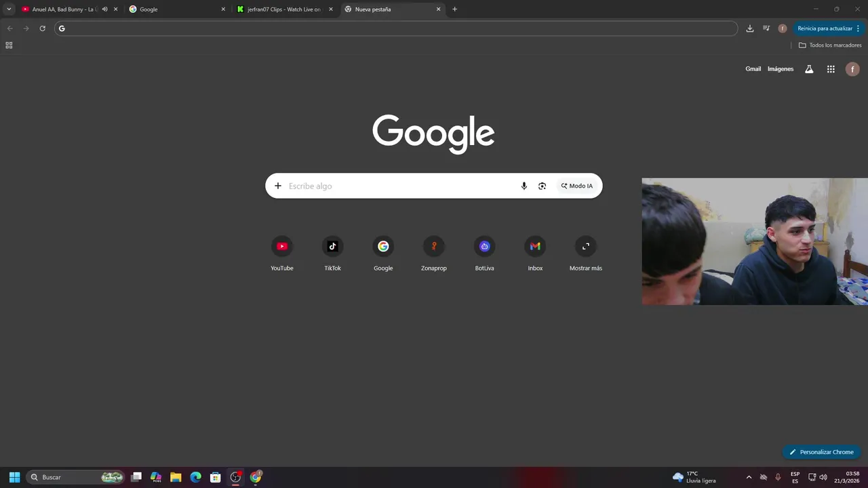
Task: Select the Nueva pestaña tab
Action: pyautogui.click(x=393, y=9)
